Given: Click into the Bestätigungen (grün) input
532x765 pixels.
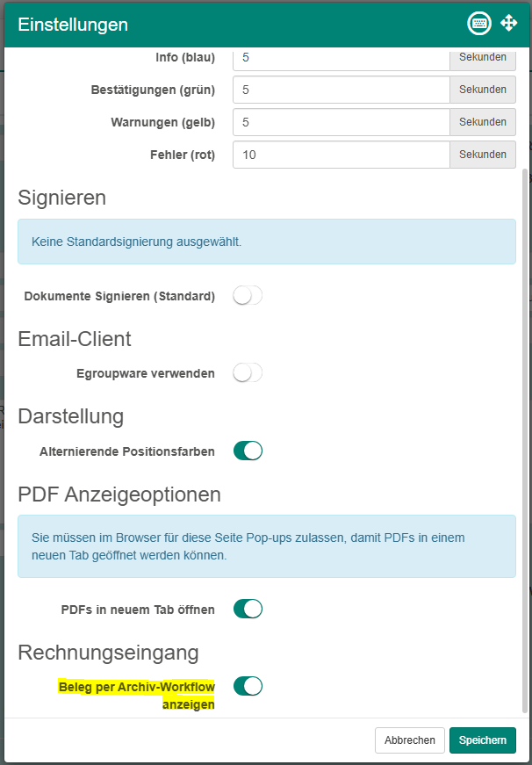Looking at the screenshot, I should 341,90.
